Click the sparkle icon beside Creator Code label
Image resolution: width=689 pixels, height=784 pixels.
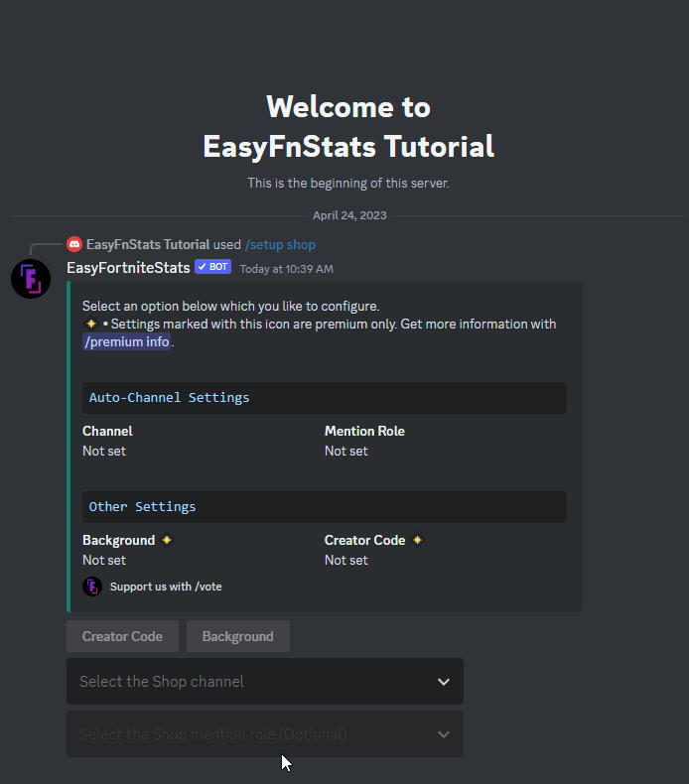[417, 540]
